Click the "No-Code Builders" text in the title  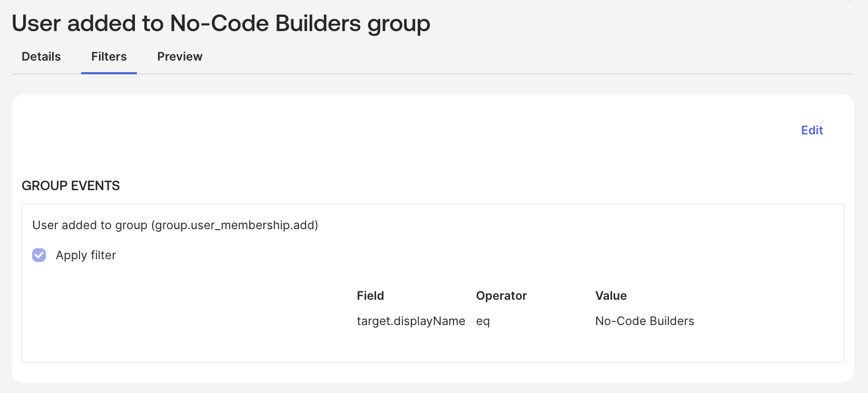tap(265, 24)
